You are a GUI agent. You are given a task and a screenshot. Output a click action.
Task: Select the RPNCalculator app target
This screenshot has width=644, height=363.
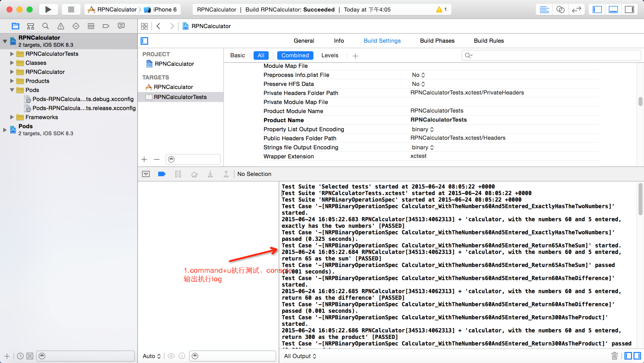pos(173,87)
